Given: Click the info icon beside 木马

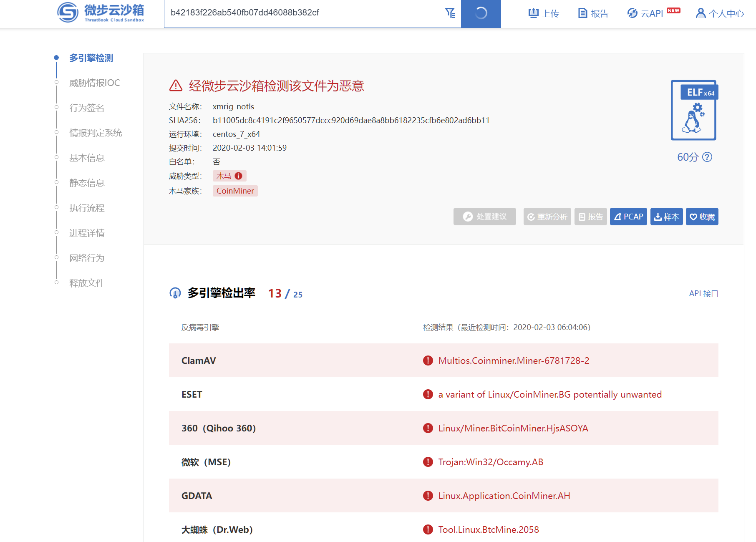Looking at the screenshot, I should [239, 176].
